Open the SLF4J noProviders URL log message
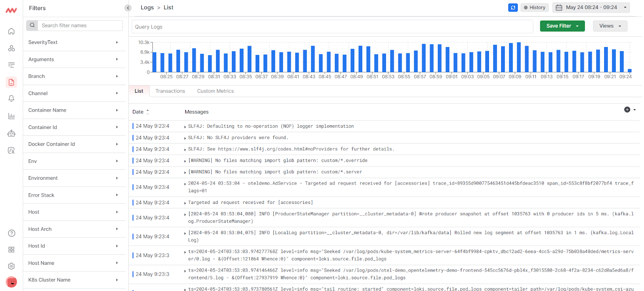The height and width of the screenshot is (291, 644). [x=291, y=149]
